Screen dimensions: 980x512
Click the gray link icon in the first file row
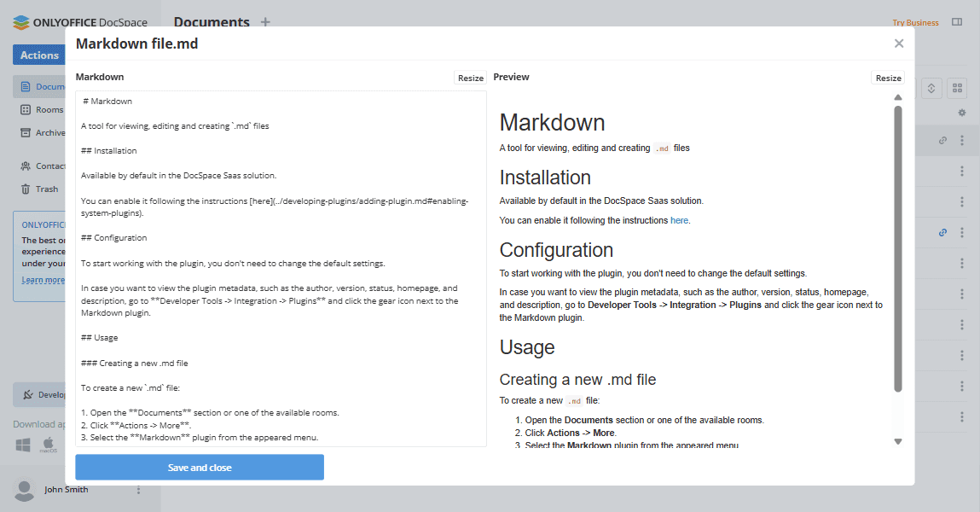pyautogui.click(x=942, y=141)
